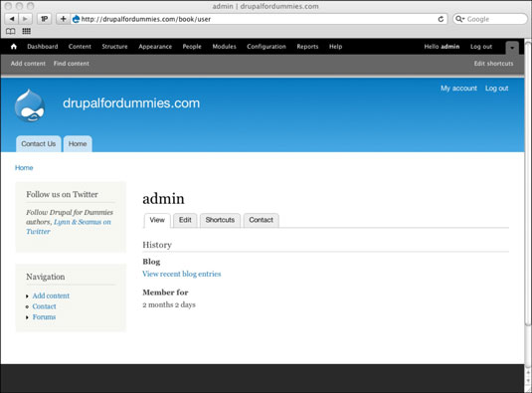The height and width of the screenshot is (393, 532).
Task: Open My account in the blue header
Action: tap(458, 89)
